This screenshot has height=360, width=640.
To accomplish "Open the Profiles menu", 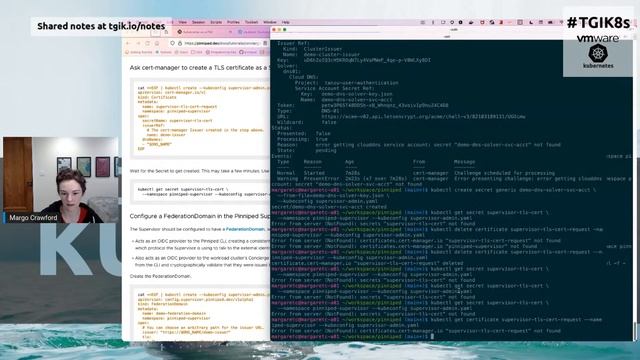I will click(x=233, y=22).
